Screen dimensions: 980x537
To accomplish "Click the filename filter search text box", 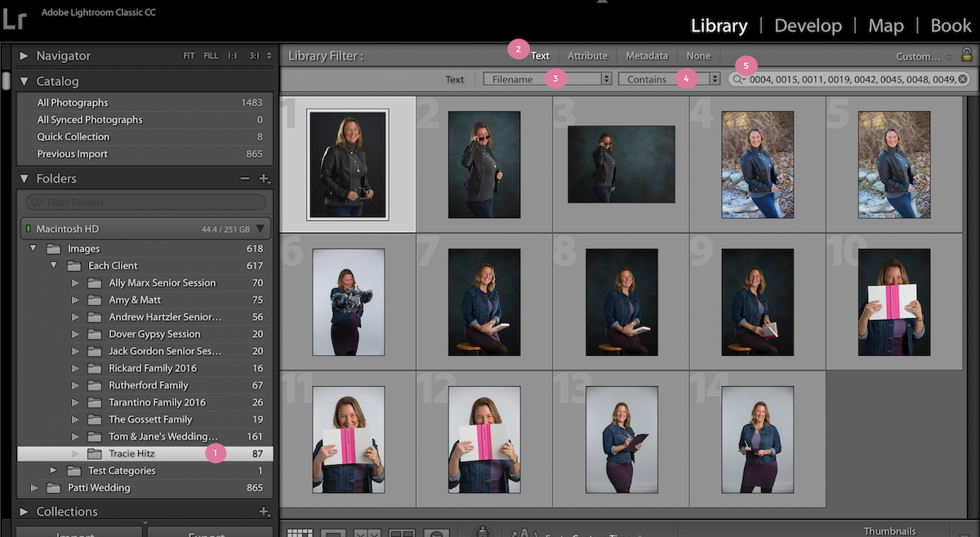I will point(849,79).
